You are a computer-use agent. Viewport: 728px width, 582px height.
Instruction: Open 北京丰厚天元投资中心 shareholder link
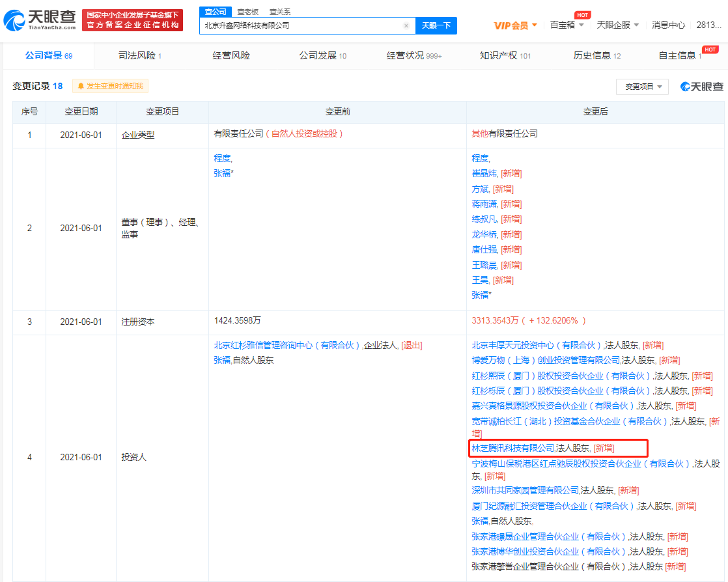tap(537, 345)
